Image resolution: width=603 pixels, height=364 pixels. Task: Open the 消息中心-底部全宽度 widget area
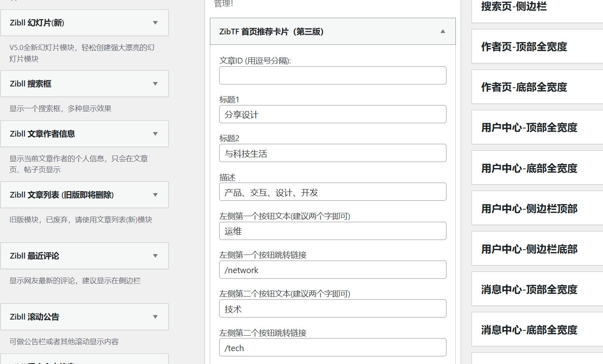pos(537,330)
